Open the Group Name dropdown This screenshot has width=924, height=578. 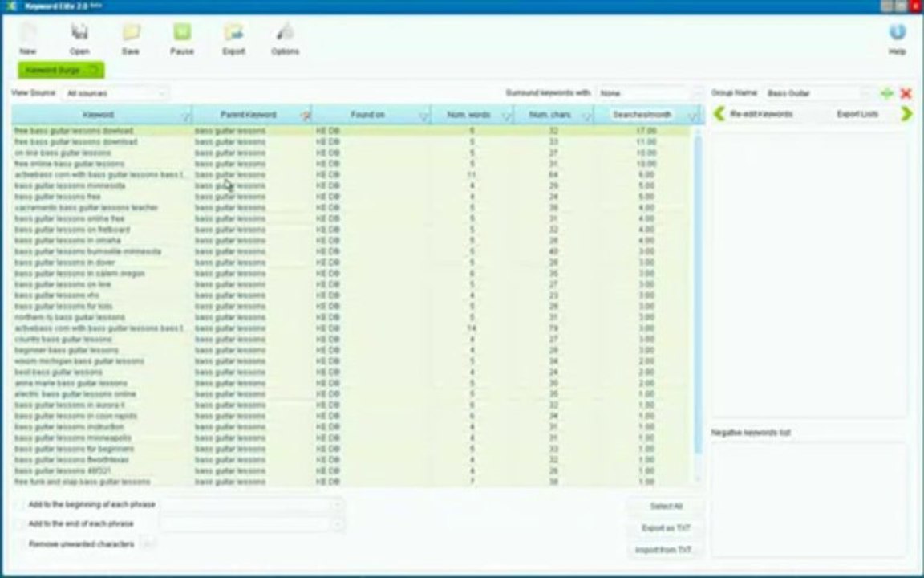[818, 93]
